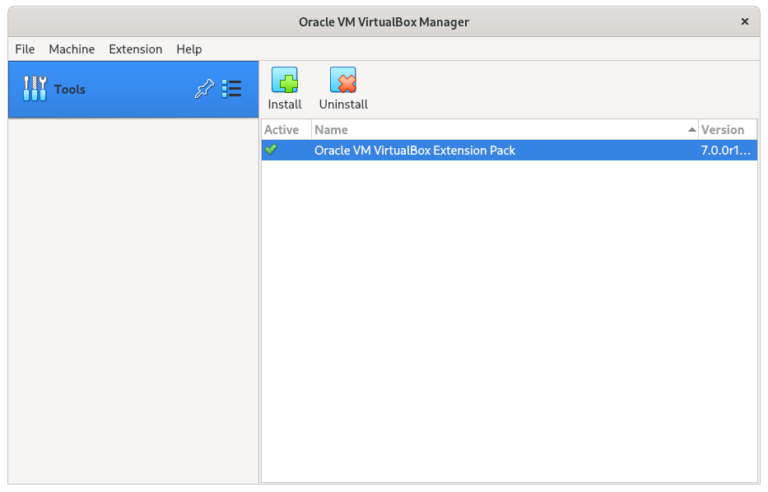Click the Tools wrench icon in sidebar
Viewport: 768px width, 492px height.
(x=35, y=89)
